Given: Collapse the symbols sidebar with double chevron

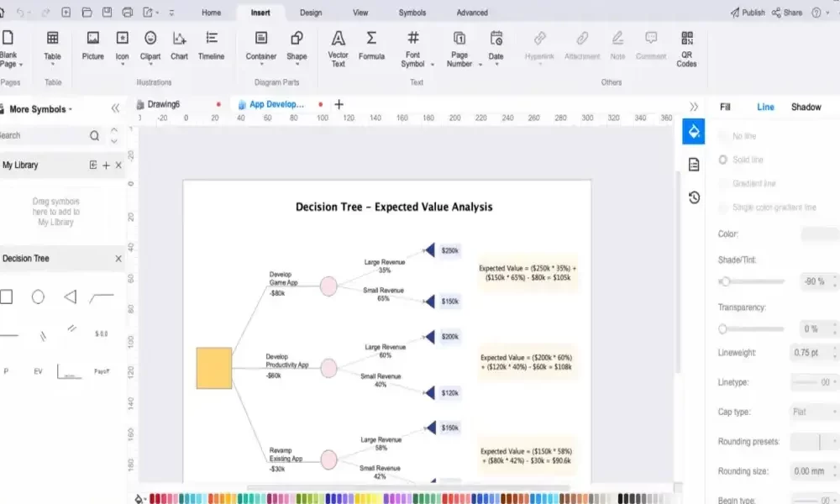Looking at the screenshot, I should [115, 108].
